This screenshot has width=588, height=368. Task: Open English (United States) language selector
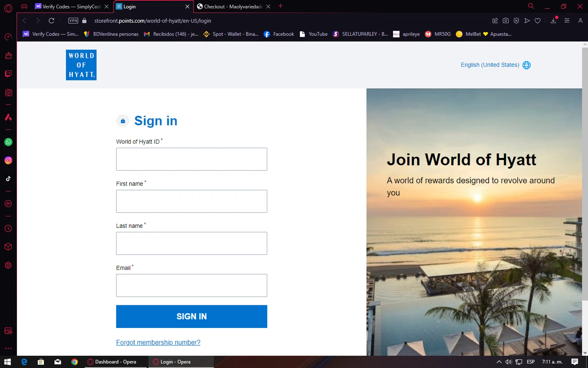495,65
